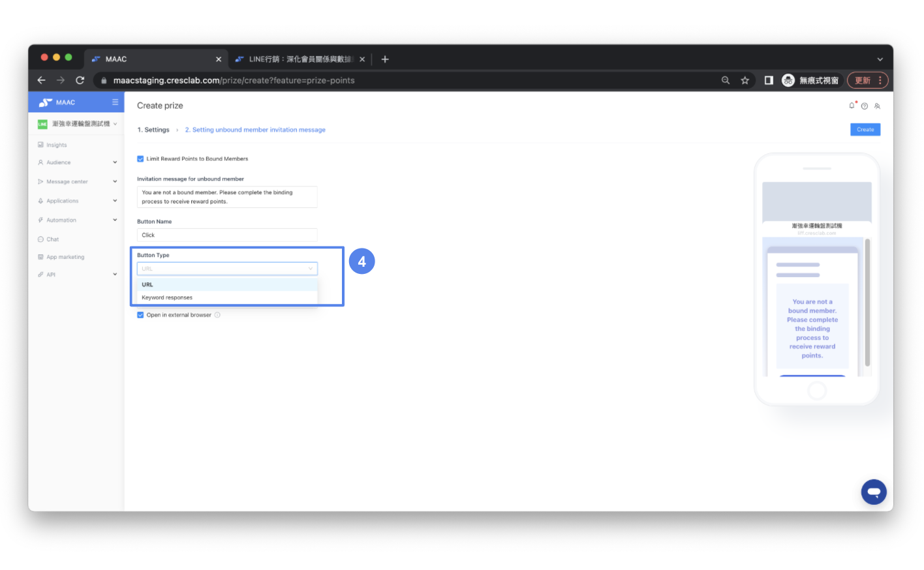The image size is (924, 570).
Task: Go to step 1 Settings
Action: [153, 130]
